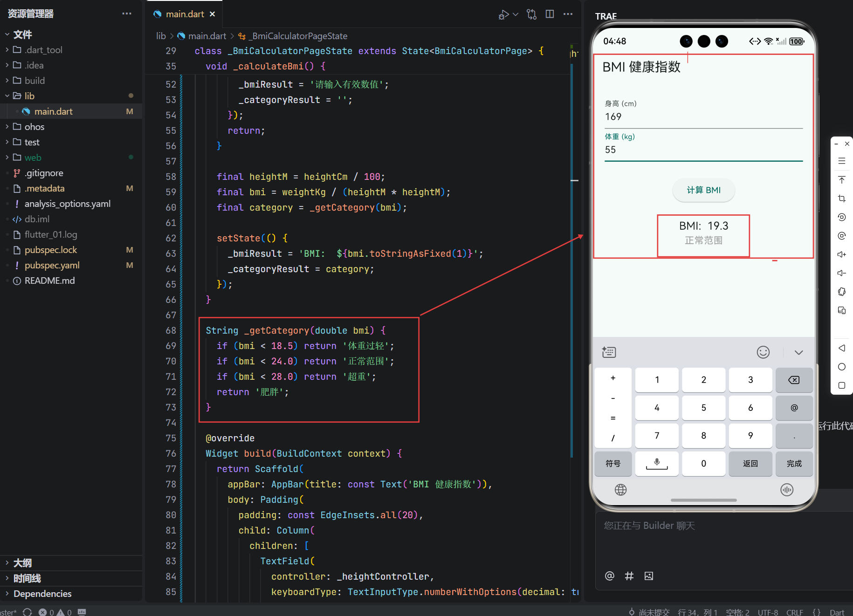Click the image attach icon in Builder chat
This screenshot has width=853, height=616.
pos(649,576)
